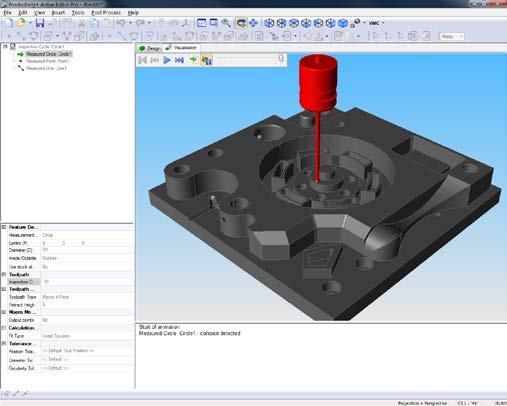
Task: Click the Redo arrow icon
Action: (140, 23)
